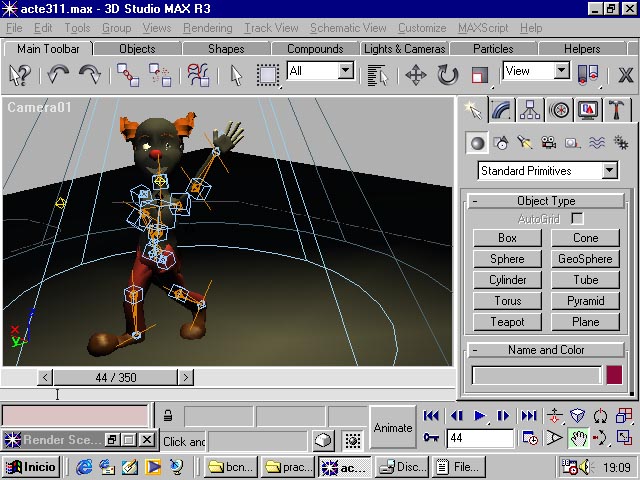Enable the AutoGrid checkbox
Image resolution: width=640 pixels, height=480 pixels.
pyautogui.click(x=577, y=218)
